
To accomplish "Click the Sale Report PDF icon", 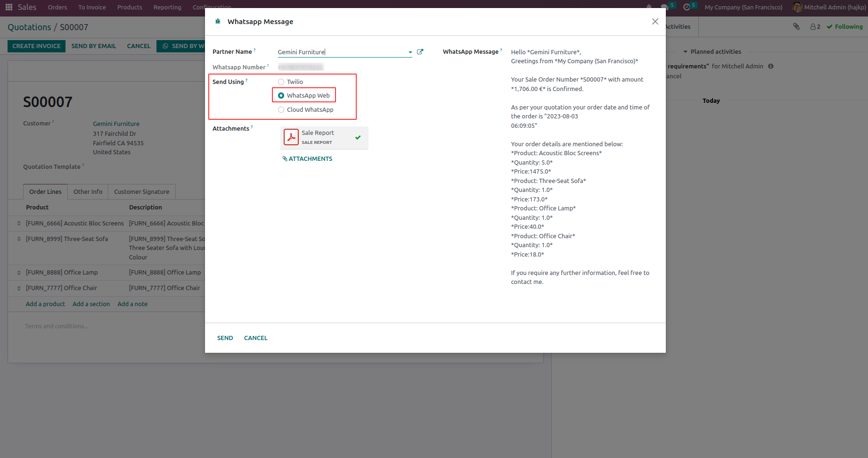I will pos(291,137).
